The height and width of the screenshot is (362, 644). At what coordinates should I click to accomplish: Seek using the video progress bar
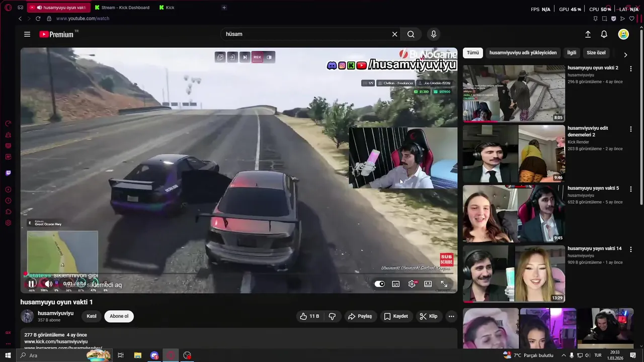(x=239, y=275)
